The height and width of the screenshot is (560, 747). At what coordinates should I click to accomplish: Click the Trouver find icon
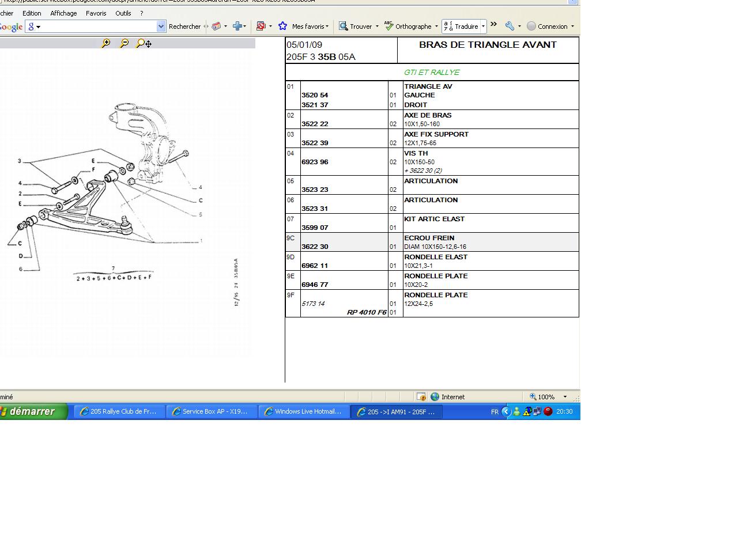pos(344,26)
